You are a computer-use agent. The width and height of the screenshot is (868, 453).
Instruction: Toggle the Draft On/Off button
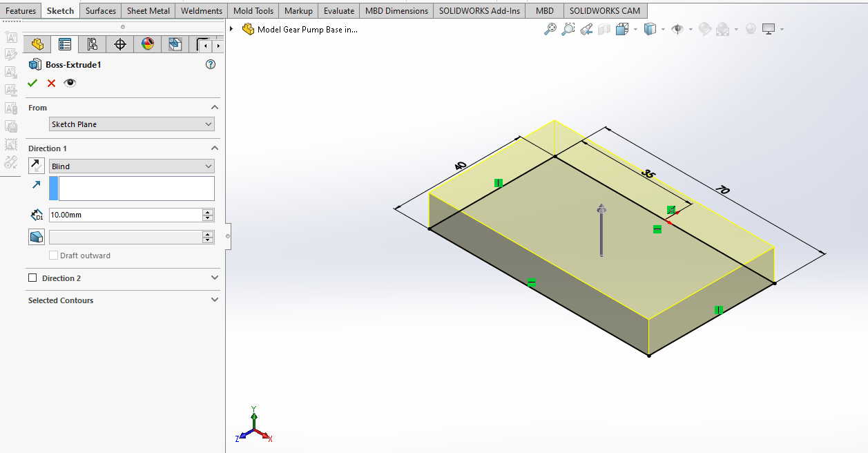coord(37,238)
